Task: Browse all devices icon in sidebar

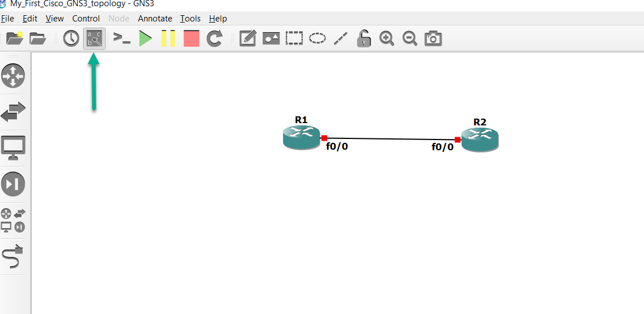Action: (13, 220)
